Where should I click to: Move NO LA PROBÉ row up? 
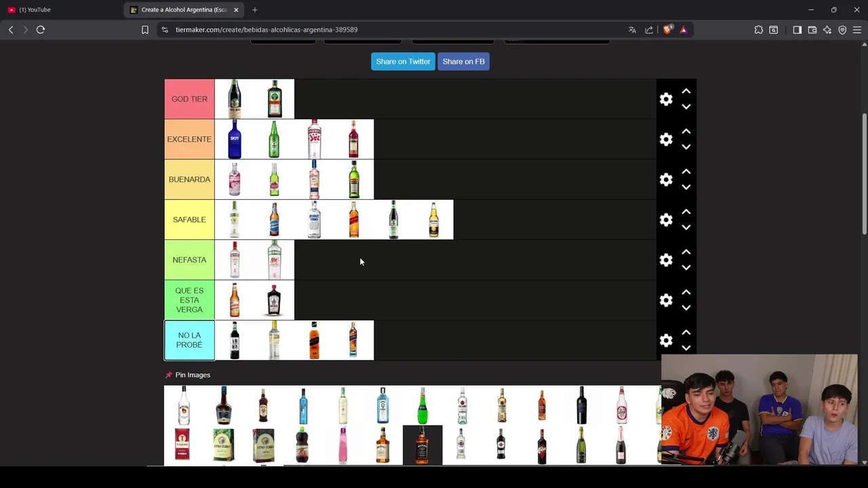[686, 332]
